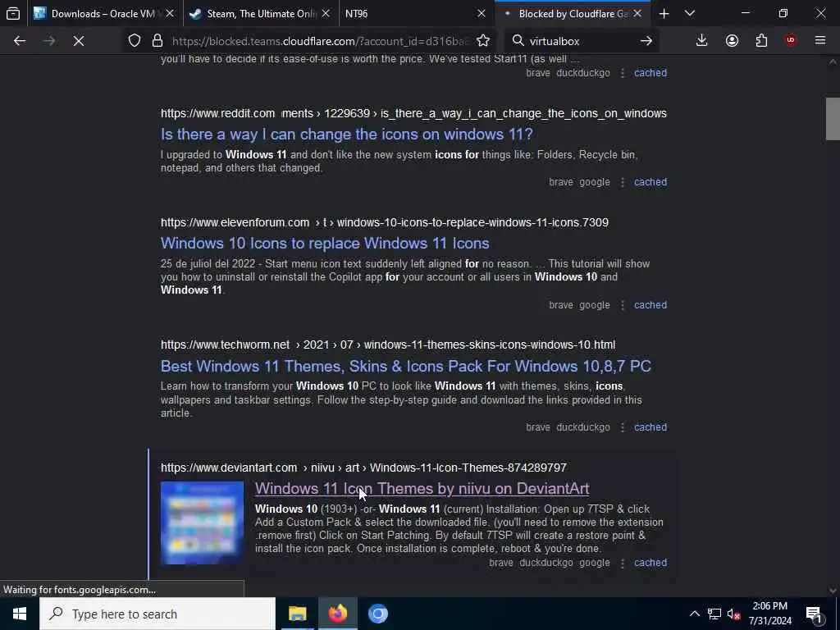Image resolution: width=840 pixels, height=630 pixels.
Task: Open the Firefox application menu
Action: [x=820, y=41]
